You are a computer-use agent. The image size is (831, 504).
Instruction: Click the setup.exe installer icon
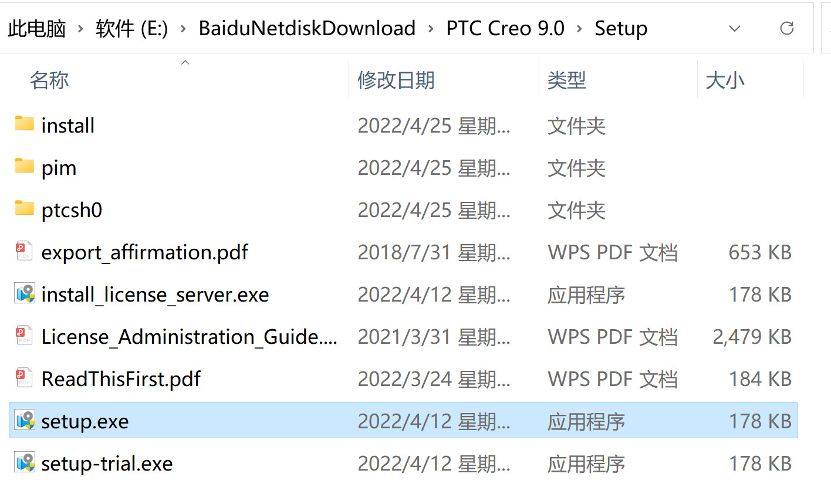pos(25,420)
